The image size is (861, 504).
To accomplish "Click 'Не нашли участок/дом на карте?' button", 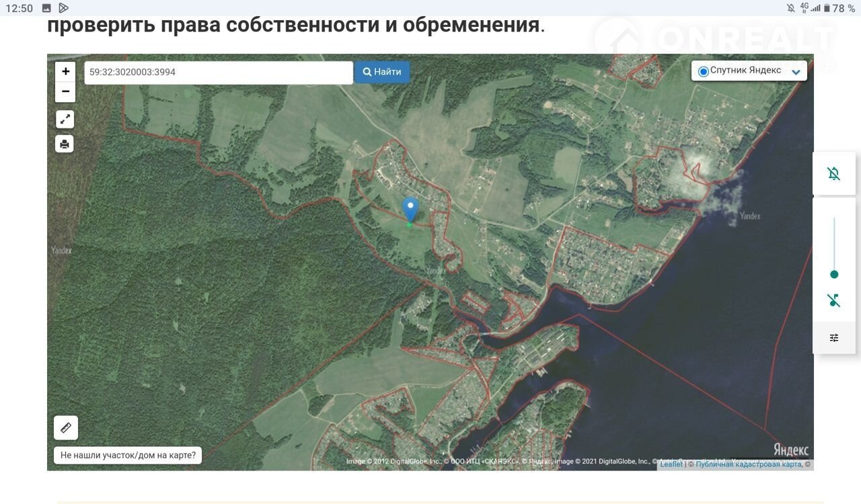I will [x=128, y=455].
